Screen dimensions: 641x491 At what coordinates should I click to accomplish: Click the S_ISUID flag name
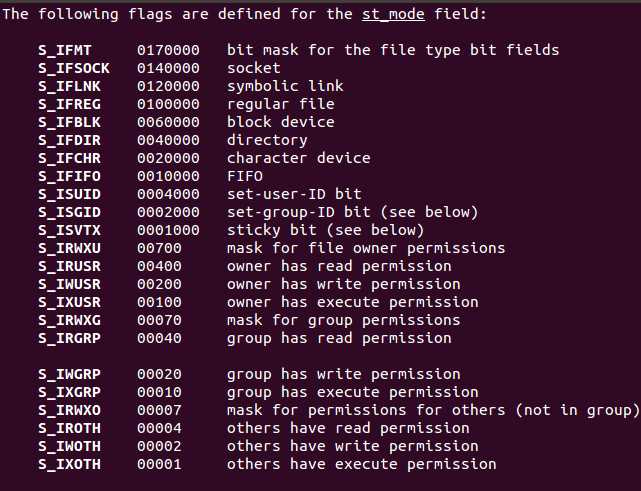pyautogui.click(x=69, y=194)
